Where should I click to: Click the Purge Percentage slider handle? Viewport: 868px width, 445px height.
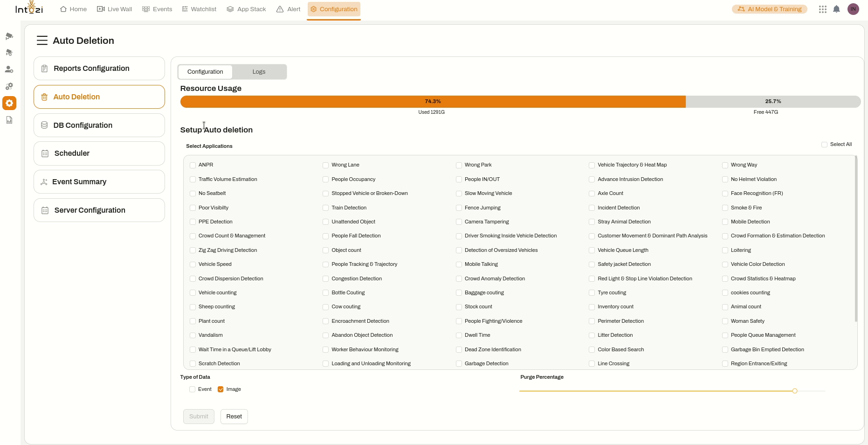click(795, 391)
